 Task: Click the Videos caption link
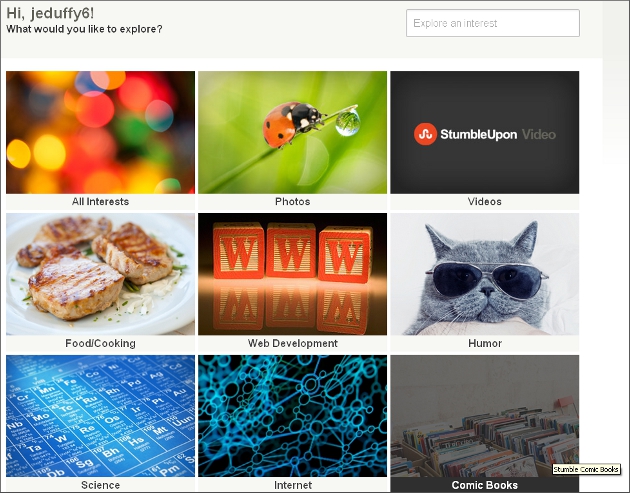[485, 202]
